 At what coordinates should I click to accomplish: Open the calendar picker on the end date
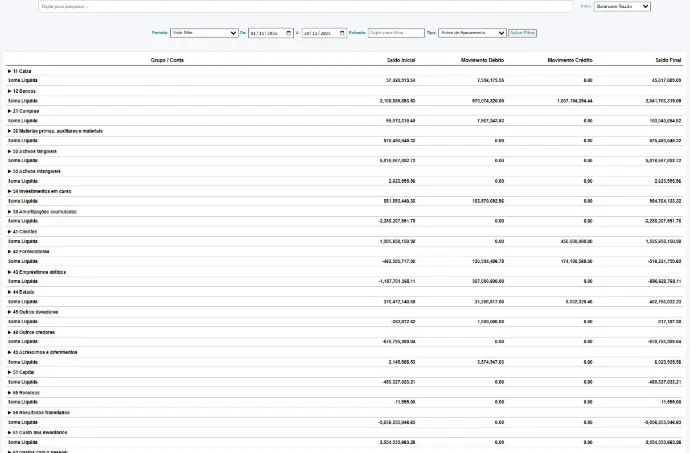tap(346, 33)
